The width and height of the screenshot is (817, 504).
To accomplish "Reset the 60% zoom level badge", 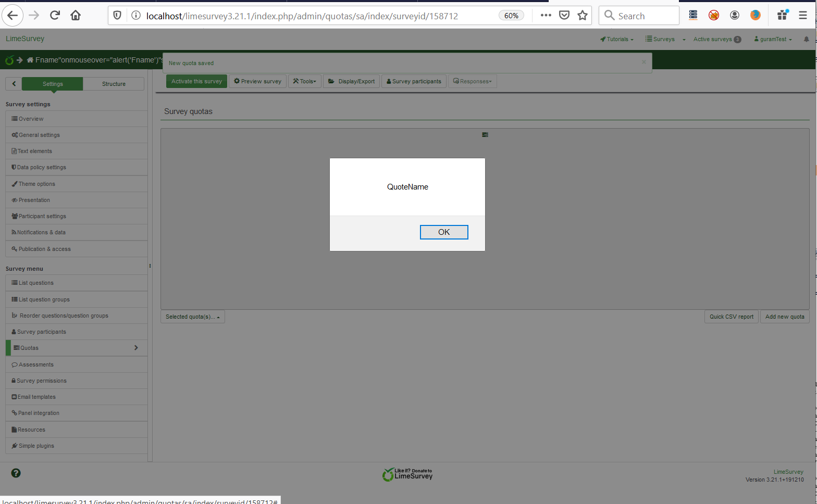I will [x=511, y=16].
